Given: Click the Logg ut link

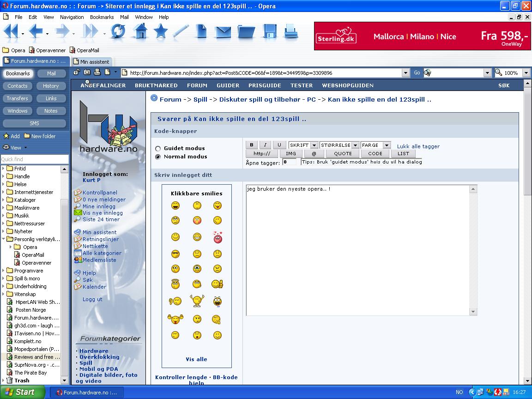Looking at the screenshot, I should [x=92, y=299].
